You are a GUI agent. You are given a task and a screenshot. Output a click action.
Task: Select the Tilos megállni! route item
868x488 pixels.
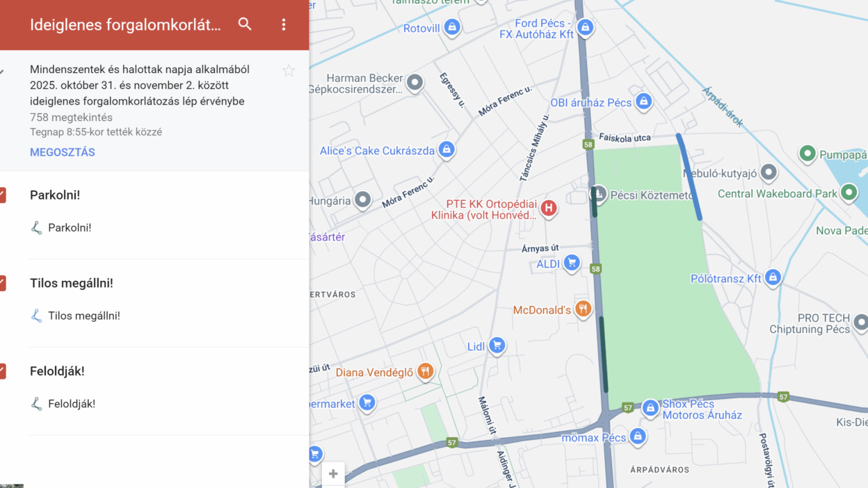[83, 316]
